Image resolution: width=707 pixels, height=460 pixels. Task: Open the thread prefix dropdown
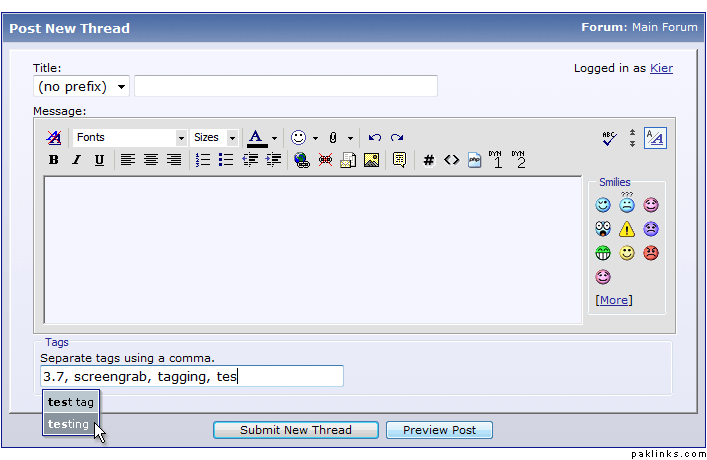(x=82, y=87)
